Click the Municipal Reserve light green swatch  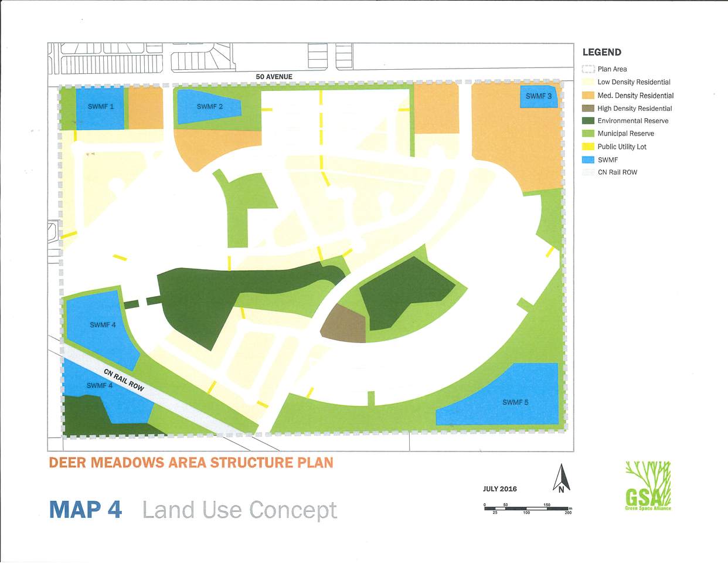click(588, 134)
